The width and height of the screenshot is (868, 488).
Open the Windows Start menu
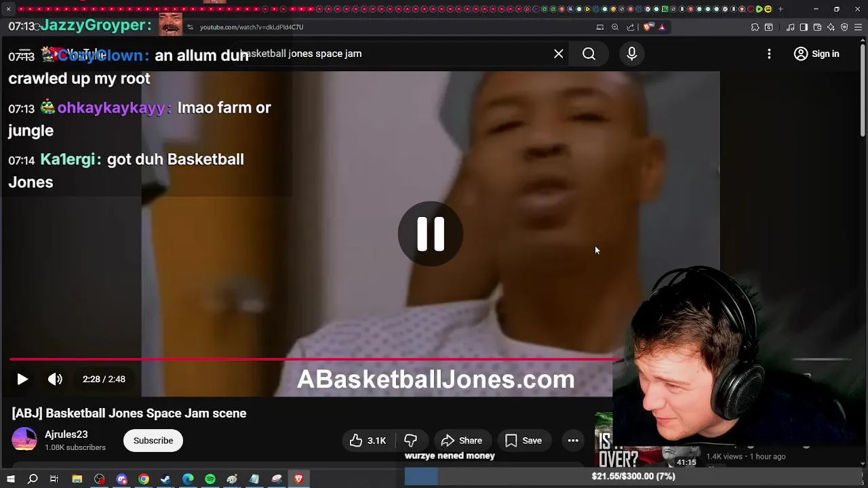click(x=10, y=479)
